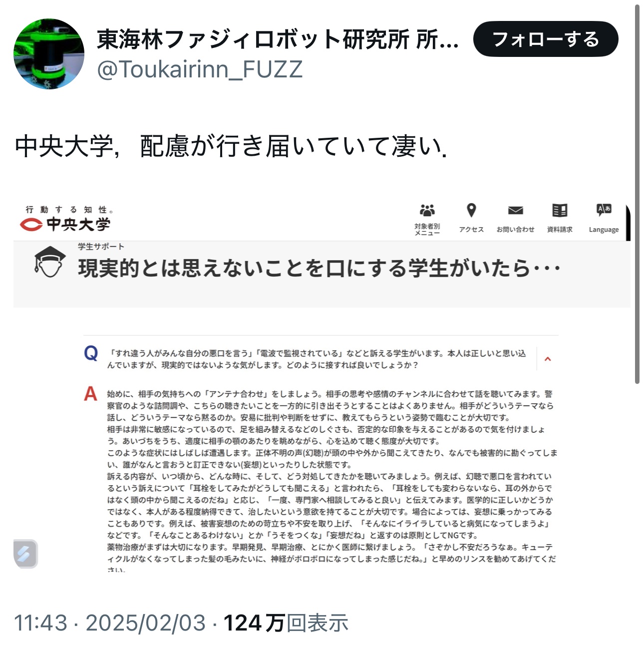Open the 学生サポート breadcrumb label
Image resolution: width=644 pixels, height=649 pixels.
101,246
